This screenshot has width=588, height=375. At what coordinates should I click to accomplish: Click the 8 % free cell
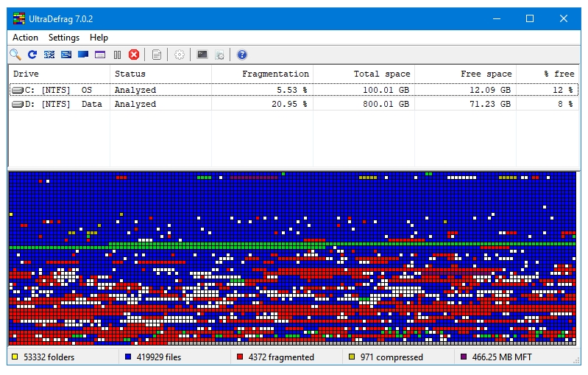point(565,104)
